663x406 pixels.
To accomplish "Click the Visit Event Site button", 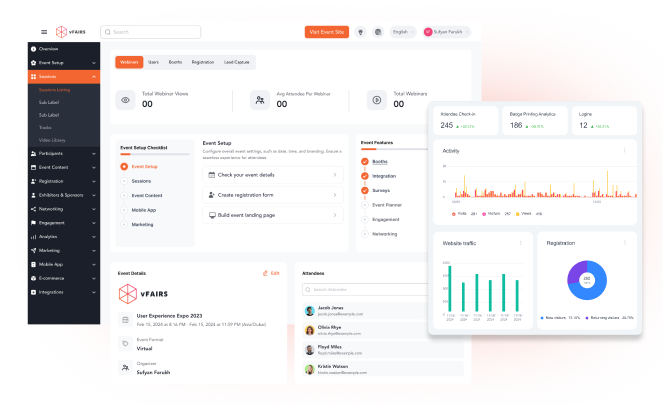I will (x=327, y=32).
